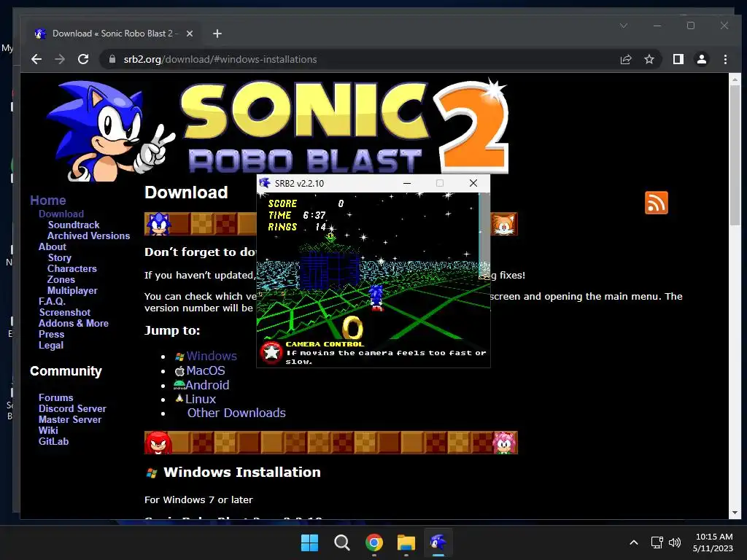Show hidden system tray icons

tap(634, 542)
